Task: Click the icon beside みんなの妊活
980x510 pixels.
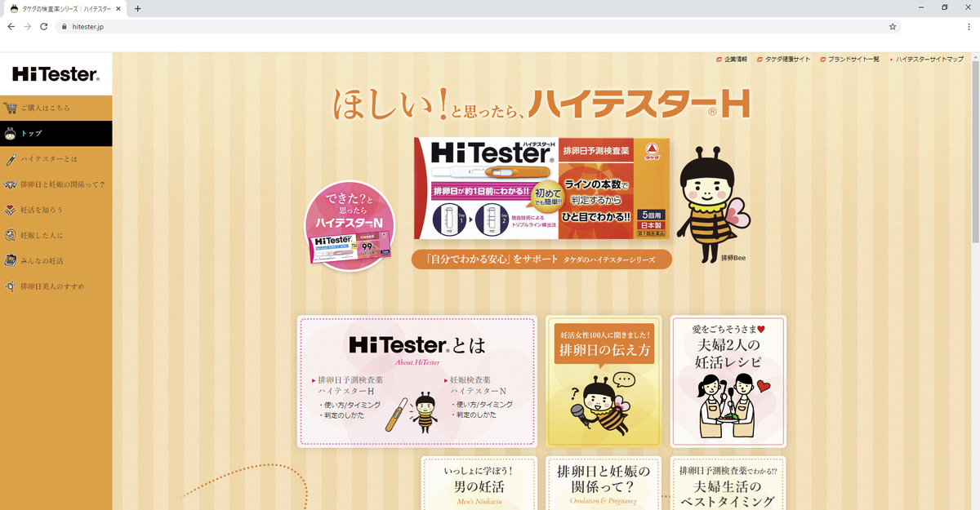Action: click(11, 260)
